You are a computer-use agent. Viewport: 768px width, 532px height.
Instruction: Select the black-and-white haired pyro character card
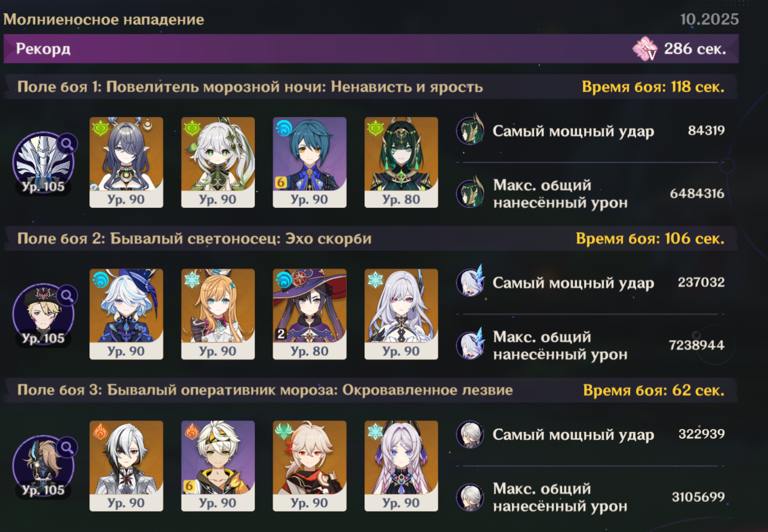[126, 466]
